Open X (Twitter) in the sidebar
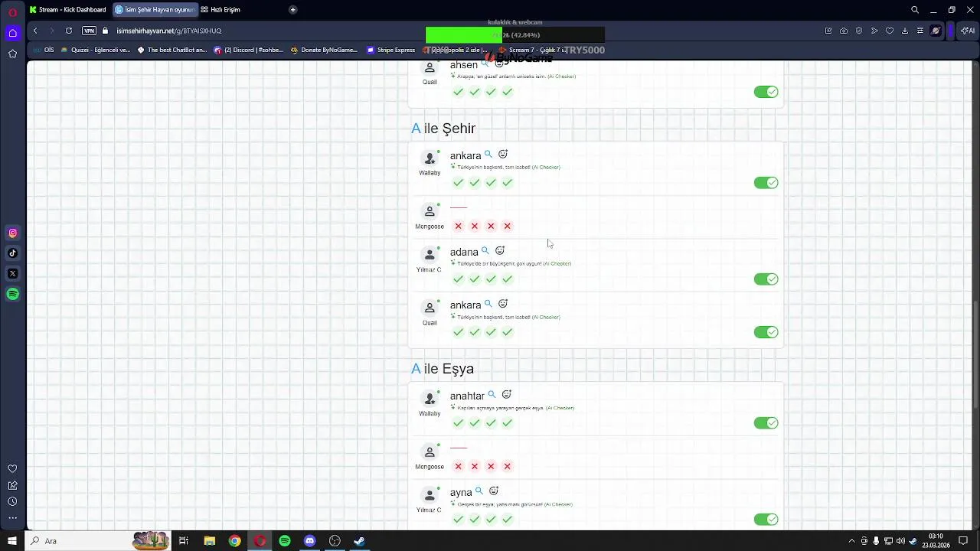The height and width of the screenshot is (551, 980). (12, 273)
